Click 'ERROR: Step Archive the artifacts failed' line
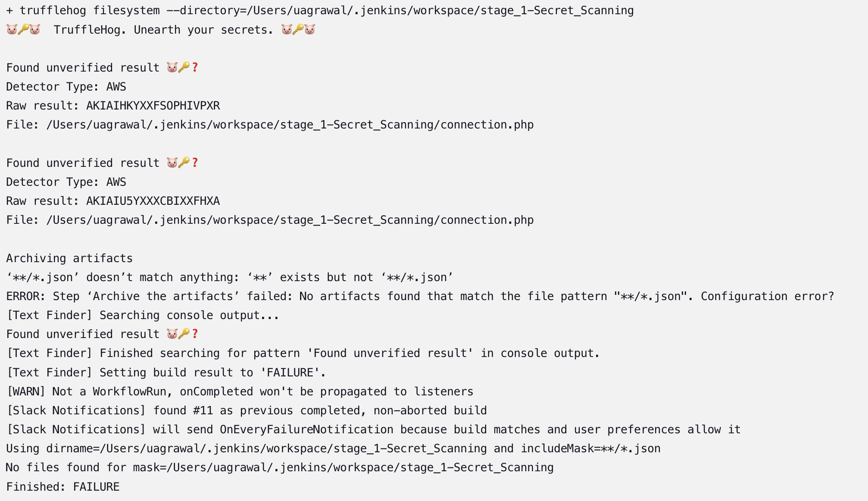Image resolution: width=868 pixels, height=501 pixels. pyautogui.click(x=420, y=296)
